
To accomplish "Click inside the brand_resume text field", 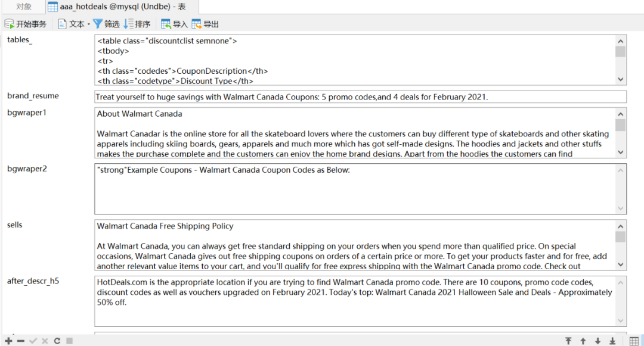I will click(x=360, y=97).
